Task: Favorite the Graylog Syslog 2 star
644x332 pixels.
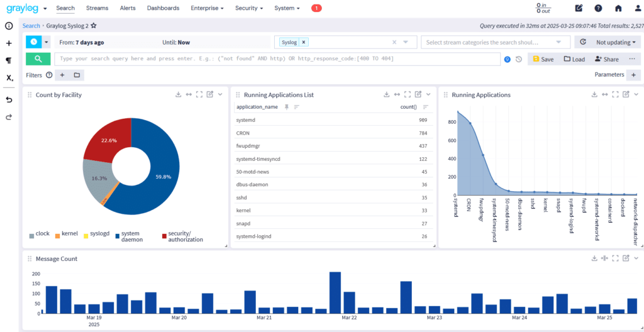Action: pyautogui.click(x=94, y=26)
